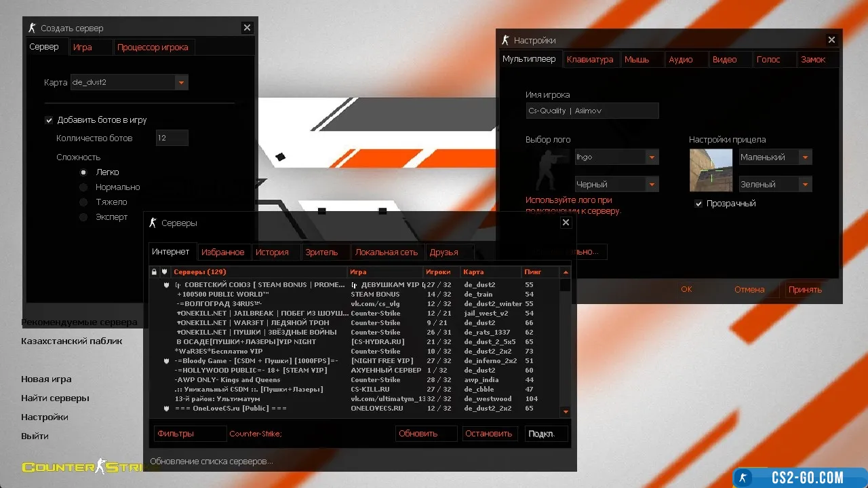Toggle the Прозрачный crosshair checkbox
868x488 pixels.
[x=698, y=204]
